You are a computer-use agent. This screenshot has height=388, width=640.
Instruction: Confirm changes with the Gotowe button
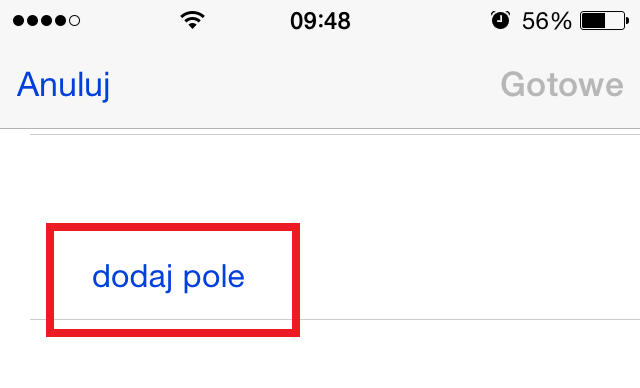coord(562,85)
